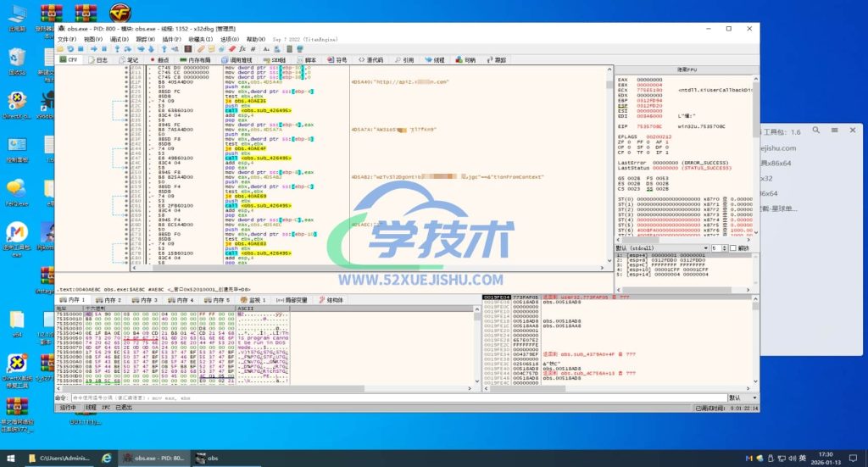
Task: Switch to the 内存布局 memory map tab
Action: point(197,60)
